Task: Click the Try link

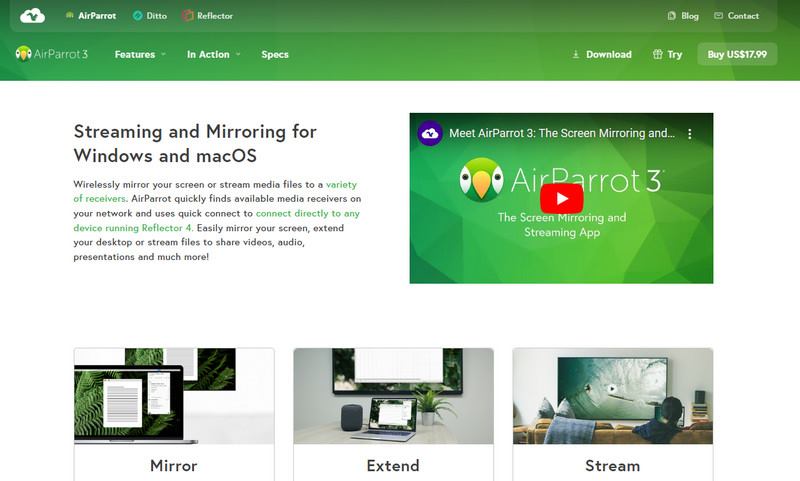Action: (x=674, y=55)
